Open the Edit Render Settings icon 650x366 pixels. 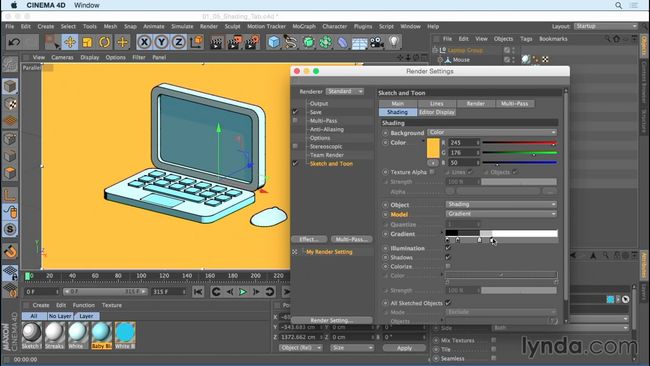pos(252,42)
